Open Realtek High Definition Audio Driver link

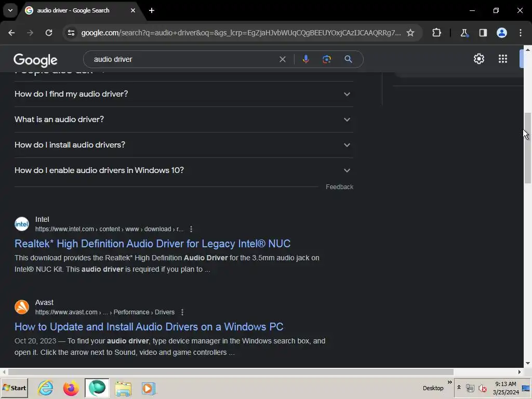[x=152, y=244]
